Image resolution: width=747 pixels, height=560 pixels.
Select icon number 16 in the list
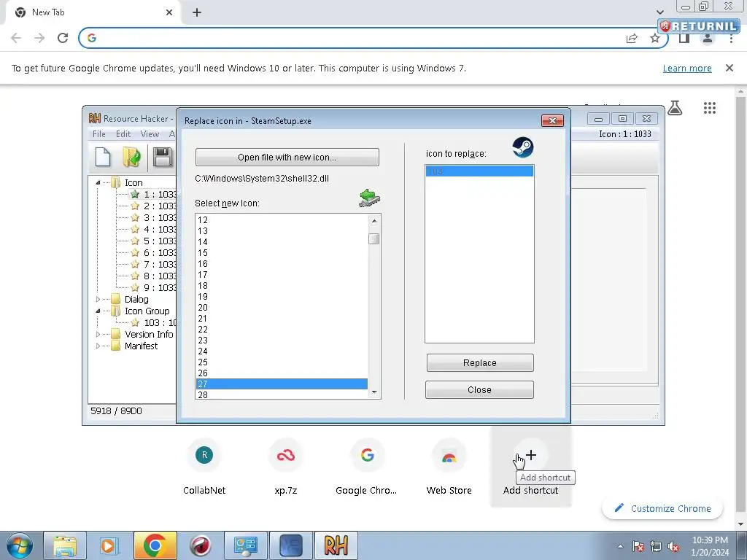tap(282, 264)
